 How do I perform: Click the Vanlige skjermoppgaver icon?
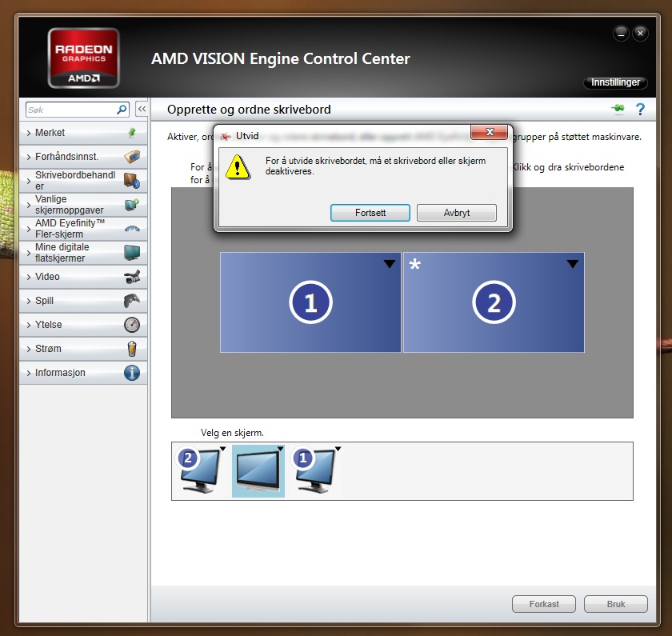pyautogui.click(x=132, y=205)
